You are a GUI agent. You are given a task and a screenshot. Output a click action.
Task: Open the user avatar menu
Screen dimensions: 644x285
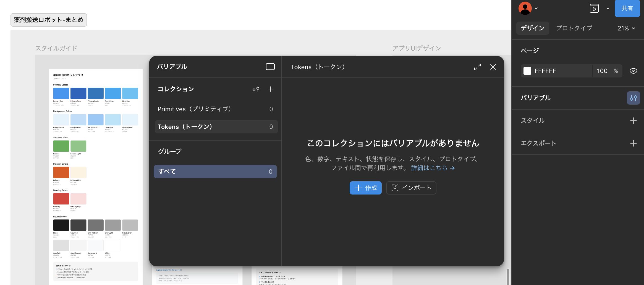[525, 8]
